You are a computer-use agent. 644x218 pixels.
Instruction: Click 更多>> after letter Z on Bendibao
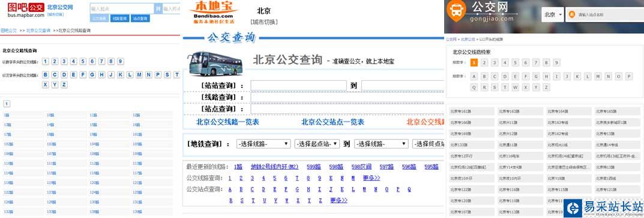[339, 201]
